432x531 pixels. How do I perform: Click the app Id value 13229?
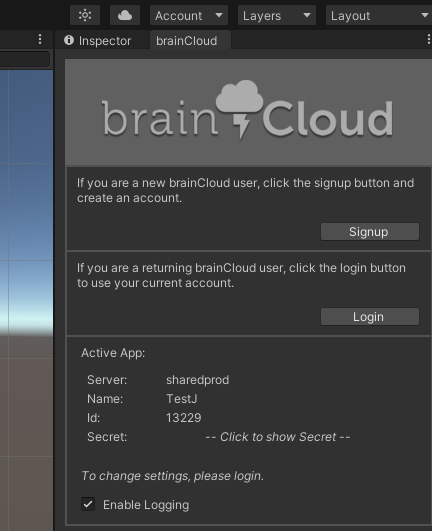click(183, 418)
